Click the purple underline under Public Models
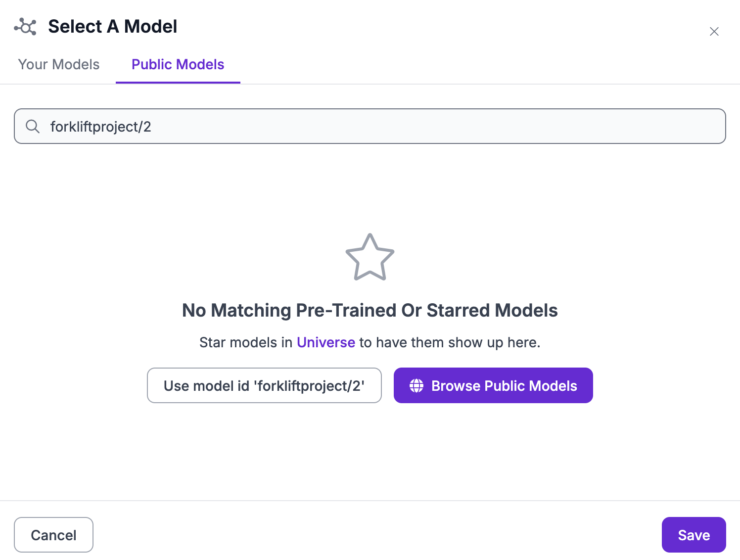This screenshot has height=560, width=740. pyautogui.click(x=178, y=83)
